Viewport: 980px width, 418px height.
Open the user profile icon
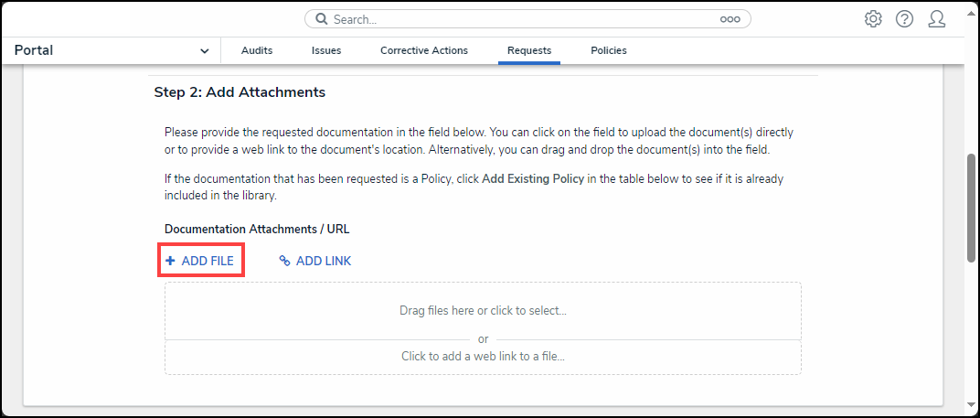point(936,19)
